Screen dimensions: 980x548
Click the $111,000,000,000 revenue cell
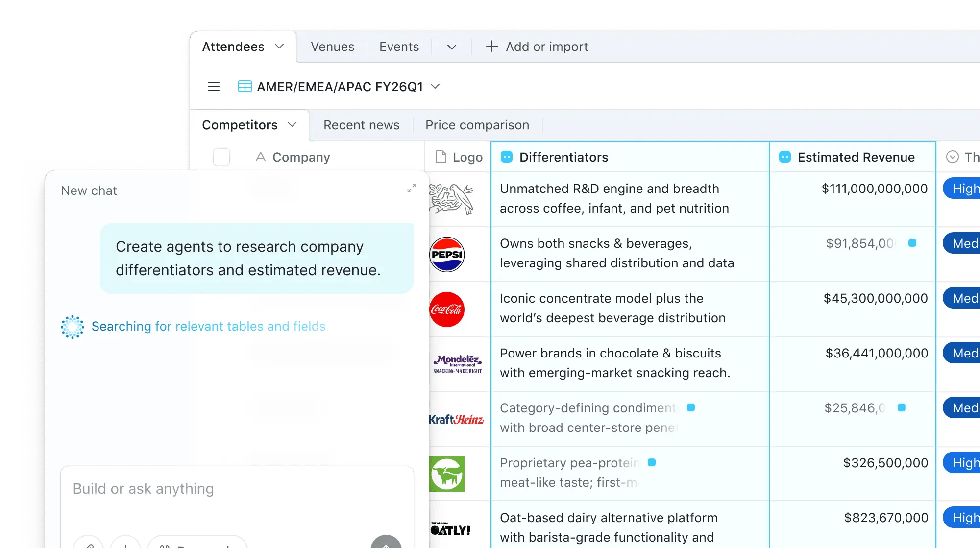[x=853, y=199]
